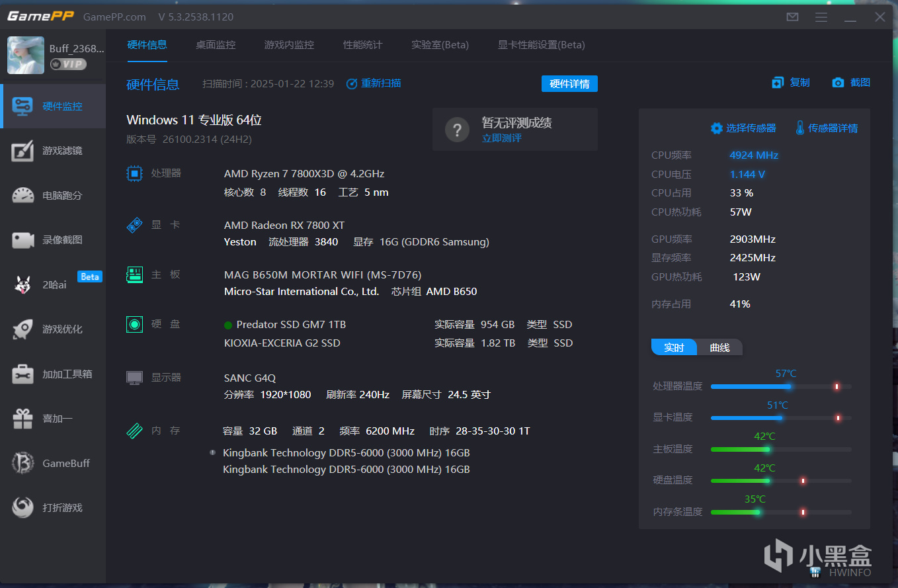Select the 实时 realtime toggle
898x588 pixels.
click(674, 347)
